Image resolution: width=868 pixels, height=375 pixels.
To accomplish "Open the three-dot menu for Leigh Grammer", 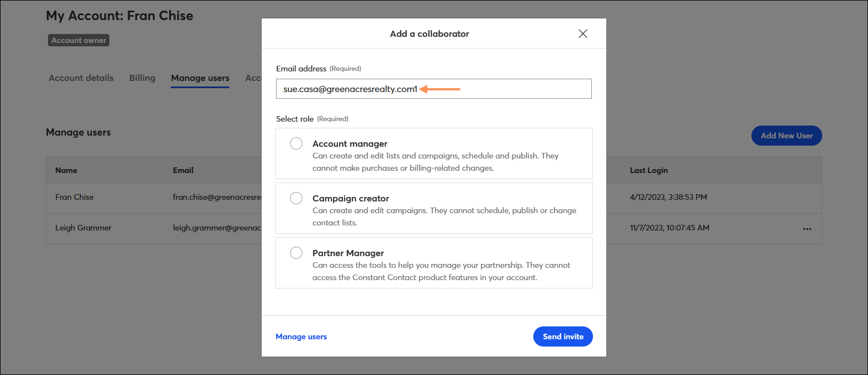I will [807, 229].
